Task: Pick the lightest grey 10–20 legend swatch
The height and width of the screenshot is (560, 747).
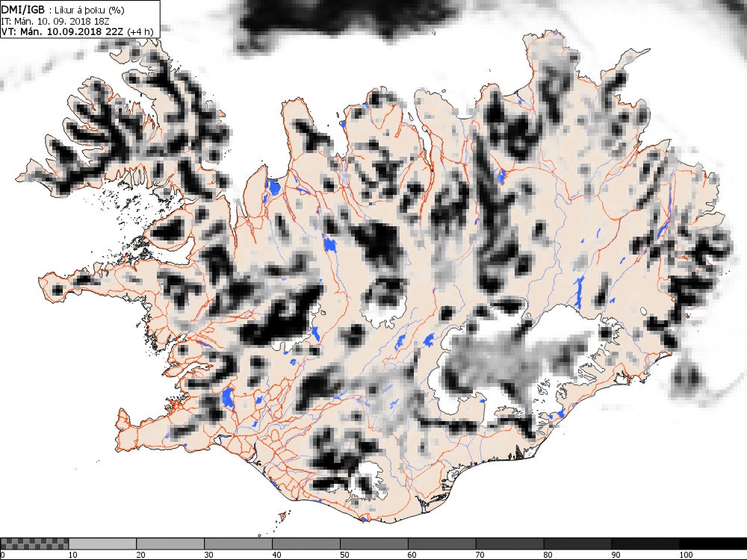Action: (x=102, y=544)
